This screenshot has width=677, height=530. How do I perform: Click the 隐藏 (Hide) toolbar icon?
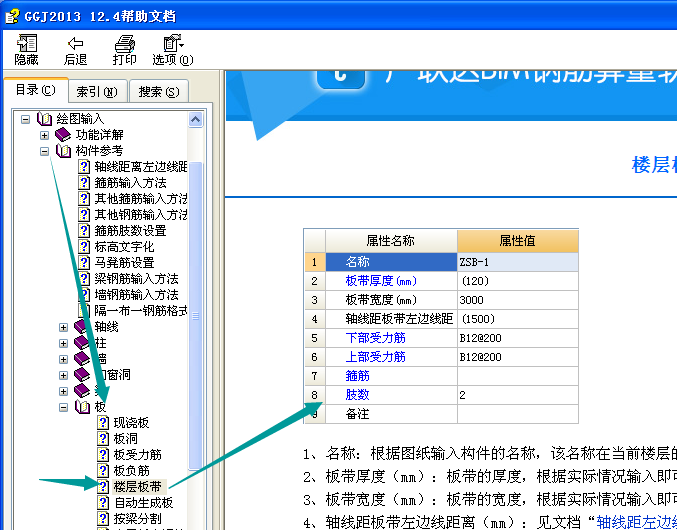coord(27,43)
